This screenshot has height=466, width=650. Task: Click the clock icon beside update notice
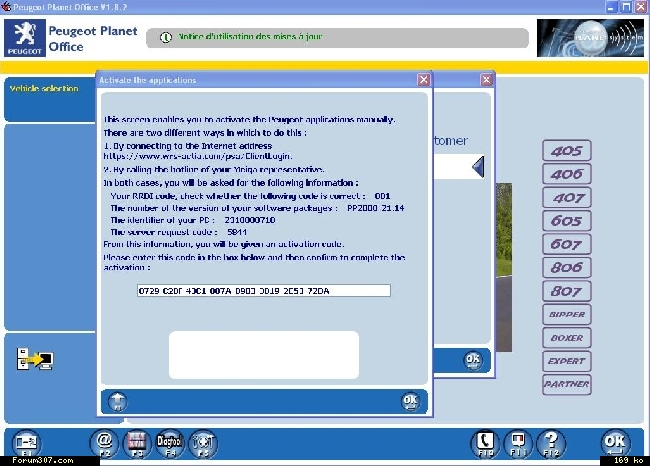[166, 37]
